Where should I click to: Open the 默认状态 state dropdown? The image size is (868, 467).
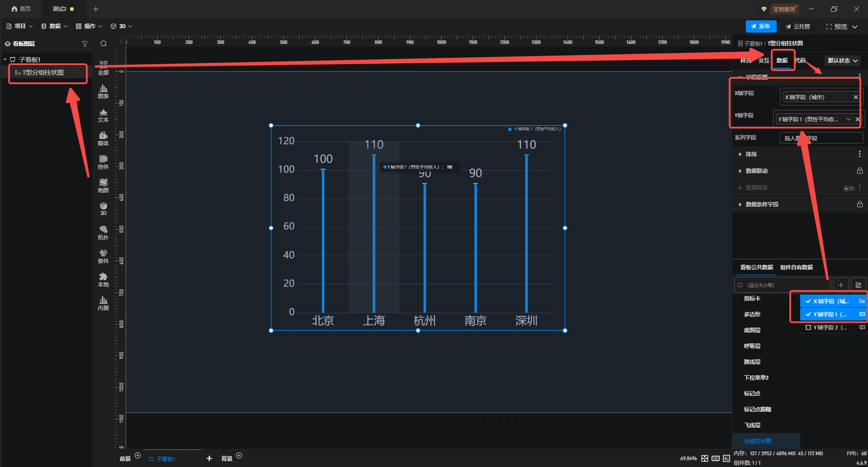pos(842,61)
